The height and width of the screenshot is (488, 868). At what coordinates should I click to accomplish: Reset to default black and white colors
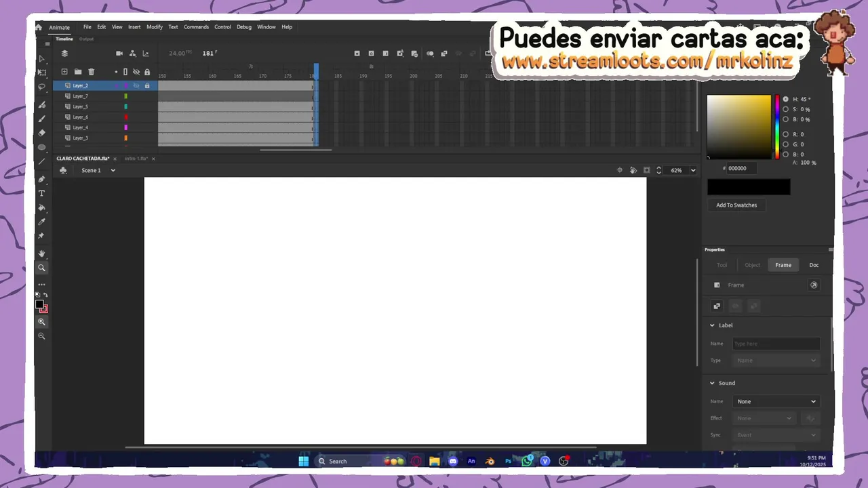pyautogui.click(x=38, y=295)
